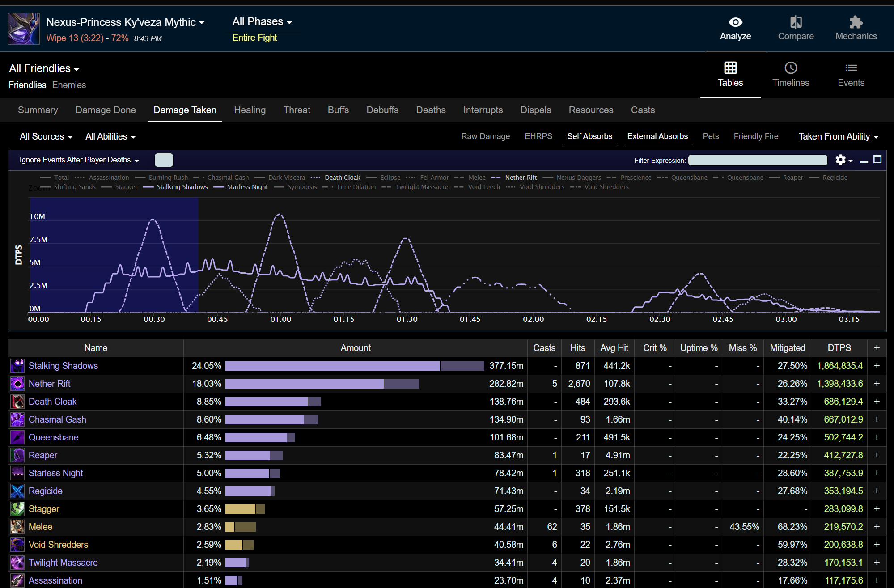
Task: Click the Compare icon
Action: click(x=796, y=22)
